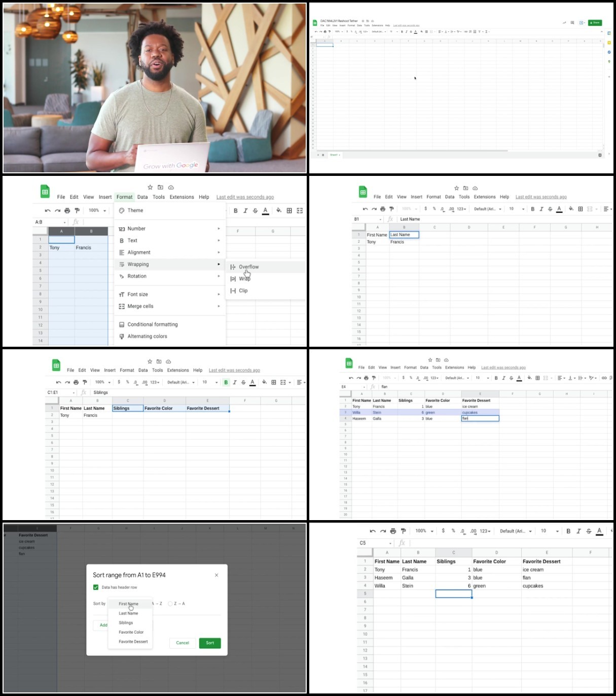Click the selected 'Last Name' cell B1
This screenshot has height=696, width=616.
coord(404,235)
